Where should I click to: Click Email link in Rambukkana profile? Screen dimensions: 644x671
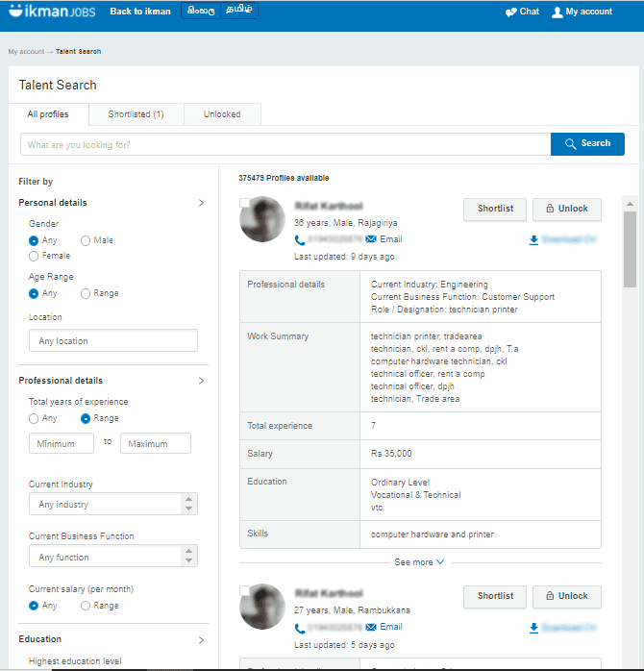click(391, 627)
